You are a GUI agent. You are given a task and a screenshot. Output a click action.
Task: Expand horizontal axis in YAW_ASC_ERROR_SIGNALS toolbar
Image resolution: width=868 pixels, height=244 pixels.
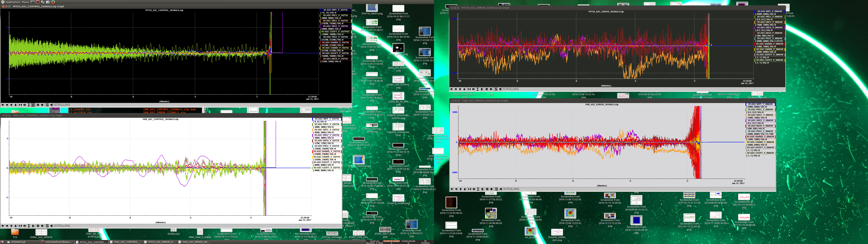474,189
